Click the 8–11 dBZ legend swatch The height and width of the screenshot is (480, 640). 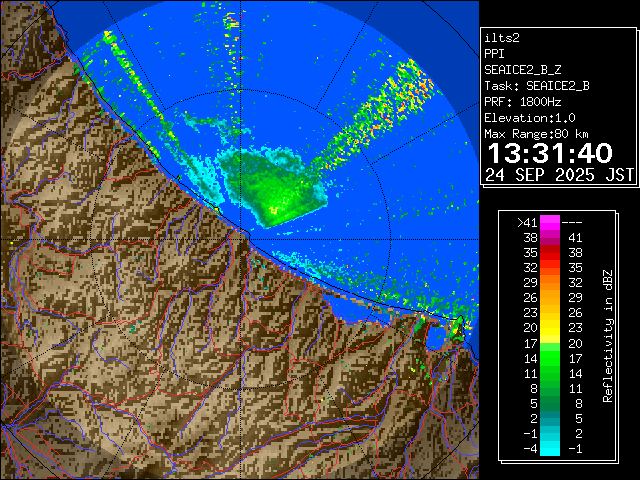click(x=550, y=387)
